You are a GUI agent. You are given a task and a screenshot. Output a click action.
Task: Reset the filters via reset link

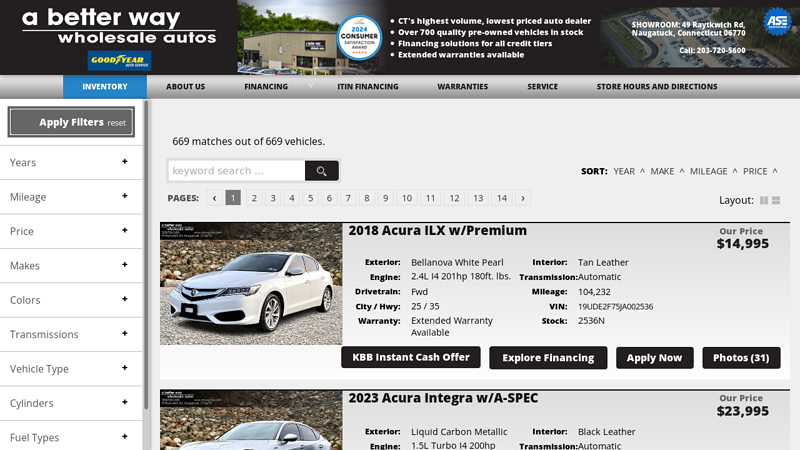[x=116, y=123]
